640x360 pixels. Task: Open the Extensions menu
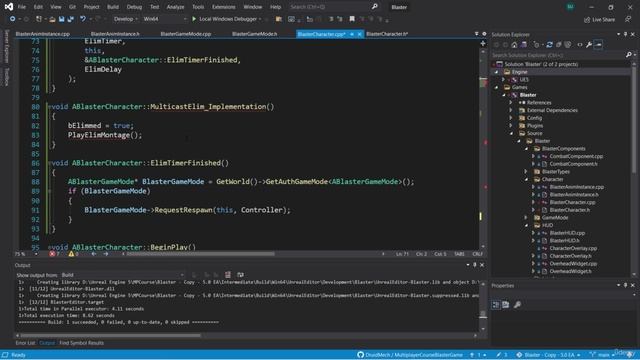click(x=224, y=7)
